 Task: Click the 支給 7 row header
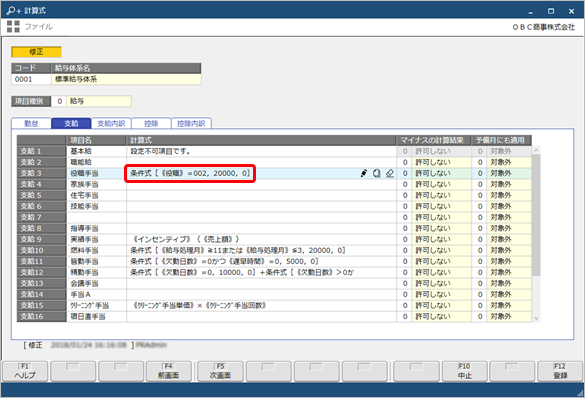coord(41,217)
